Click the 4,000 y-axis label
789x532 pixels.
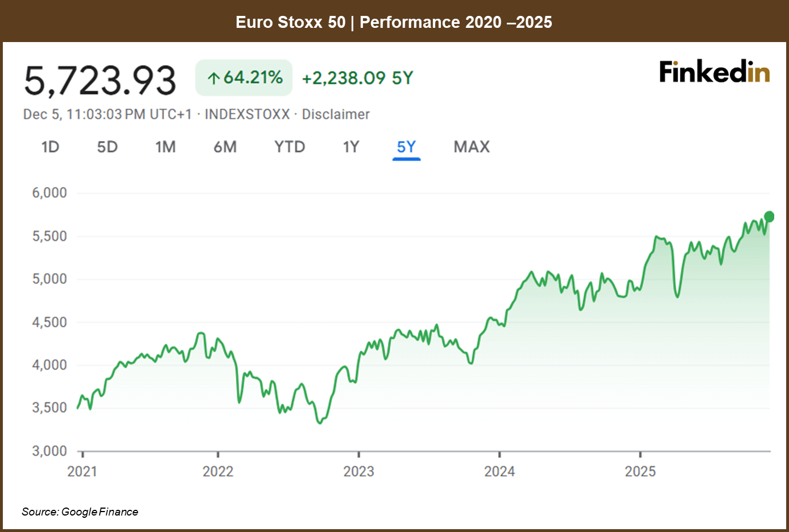click(x=49, y=365)
